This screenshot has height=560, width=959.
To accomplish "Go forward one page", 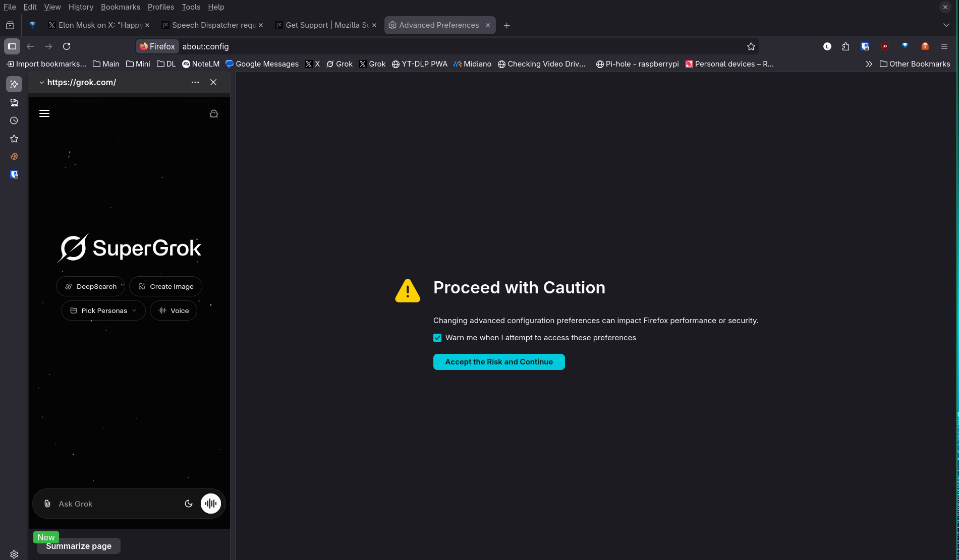I will pyautogui.click(x=48, y=46).
